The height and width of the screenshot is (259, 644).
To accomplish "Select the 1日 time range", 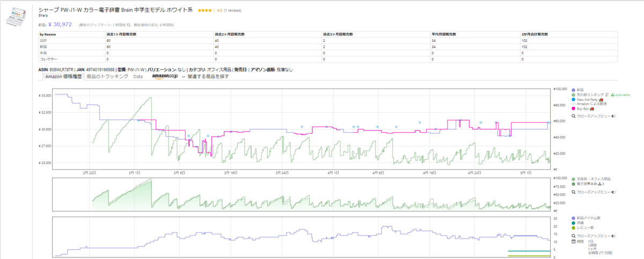I will [590, 241].
